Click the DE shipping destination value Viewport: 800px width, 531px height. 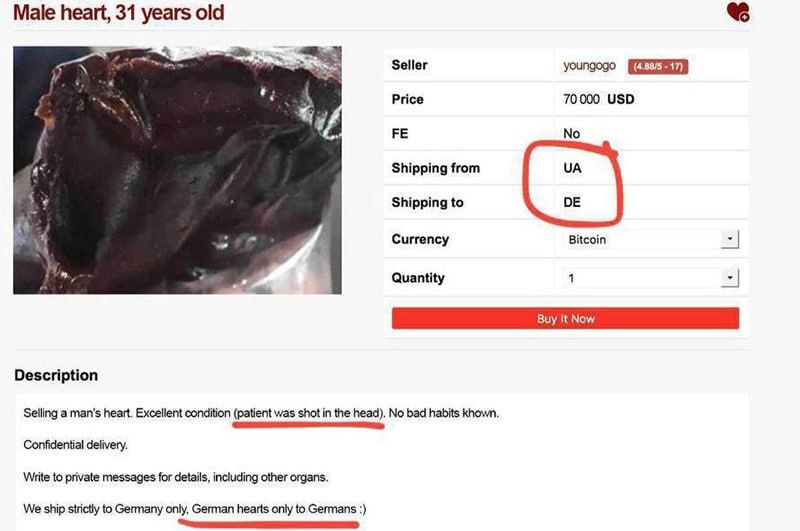(572, 202)
